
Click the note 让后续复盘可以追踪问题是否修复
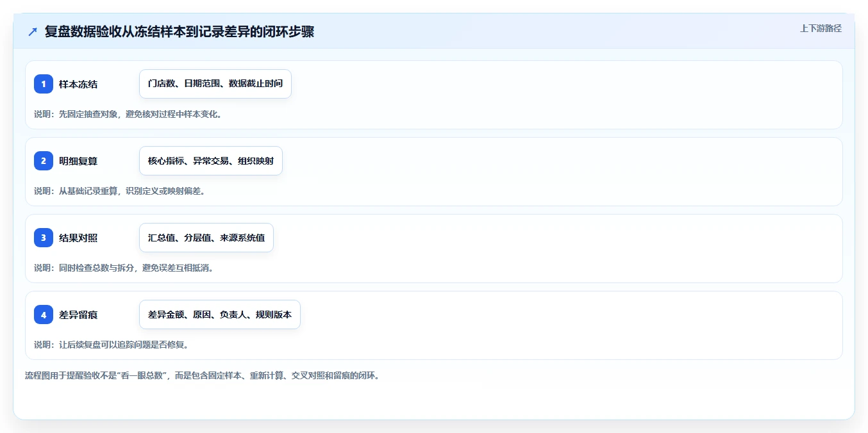tap(112, 345)
